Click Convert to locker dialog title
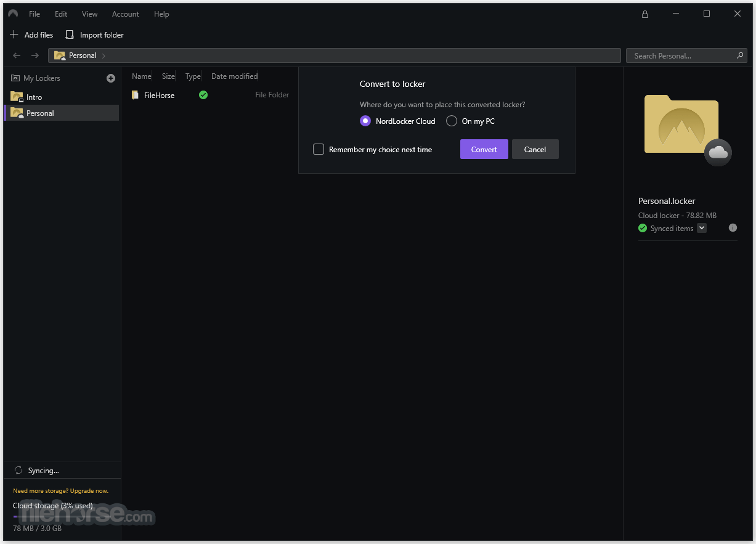756x544 pixels. 392,84
